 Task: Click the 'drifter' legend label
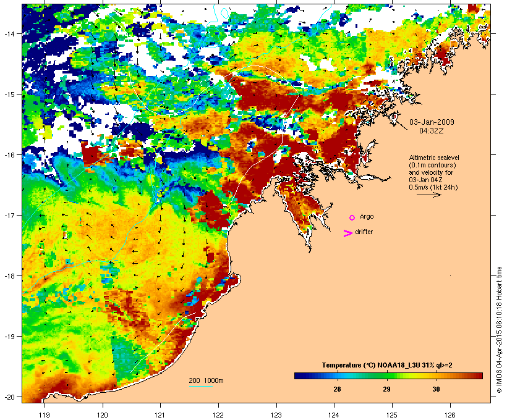364,232
